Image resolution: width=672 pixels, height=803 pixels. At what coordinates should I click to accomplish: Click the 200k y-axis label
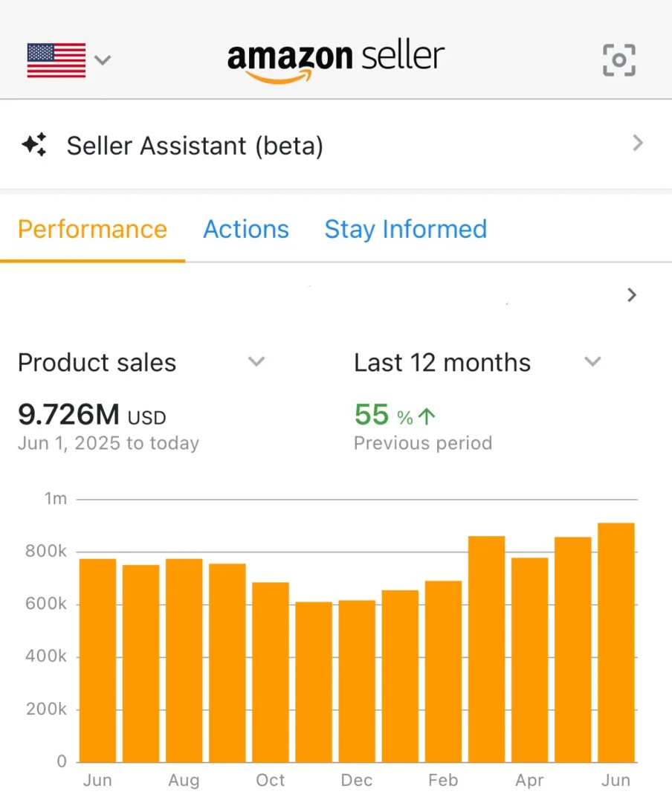point(46,709)
